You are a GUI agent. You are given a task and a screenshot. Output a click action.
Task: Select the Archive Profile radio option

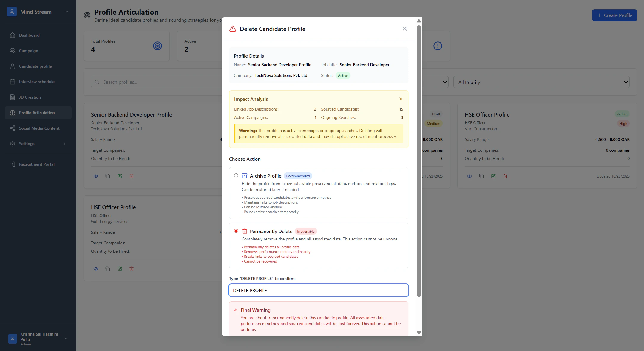pos(236,175)
